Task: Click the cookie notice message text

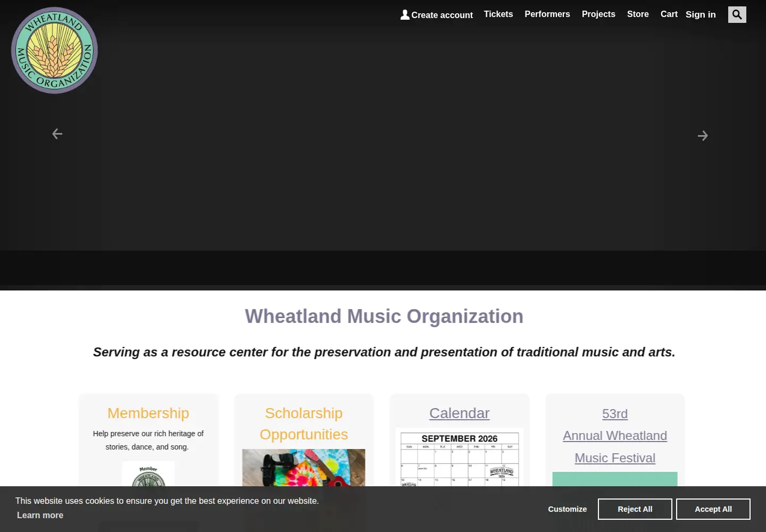Action: [x=167, y=501]
